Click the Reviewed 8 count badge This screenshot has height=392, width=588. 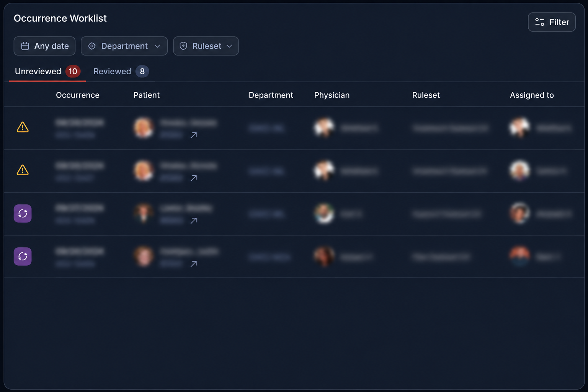tap(142, 71)
